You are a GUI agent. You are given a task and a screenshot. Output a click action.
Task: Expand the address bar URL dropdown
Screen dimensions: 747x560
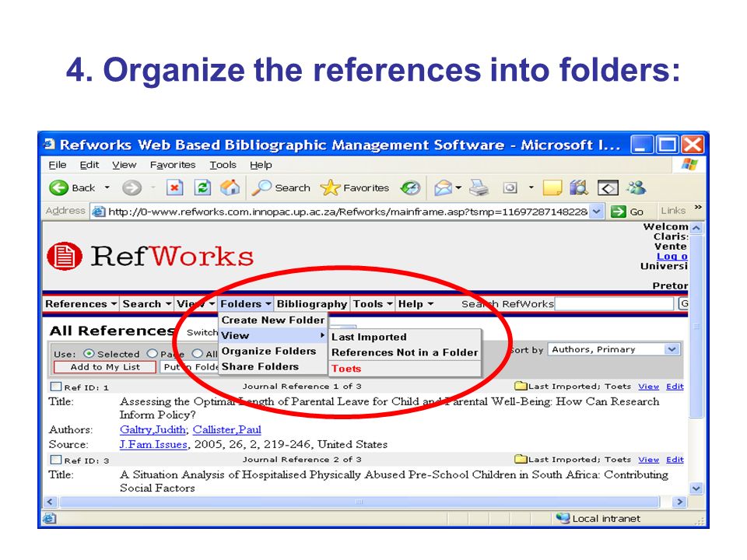(x=597, y=212)
